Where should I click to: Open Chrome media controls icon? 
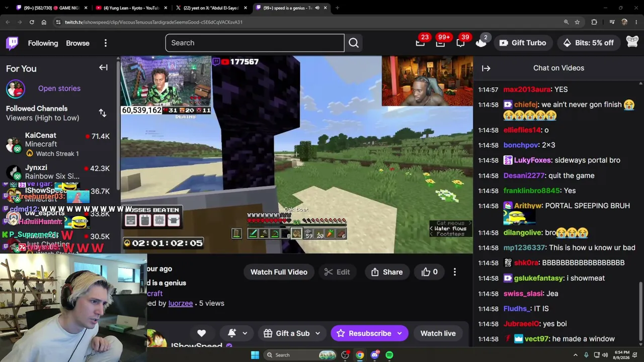pyautogui.click(x=612, y=22)
